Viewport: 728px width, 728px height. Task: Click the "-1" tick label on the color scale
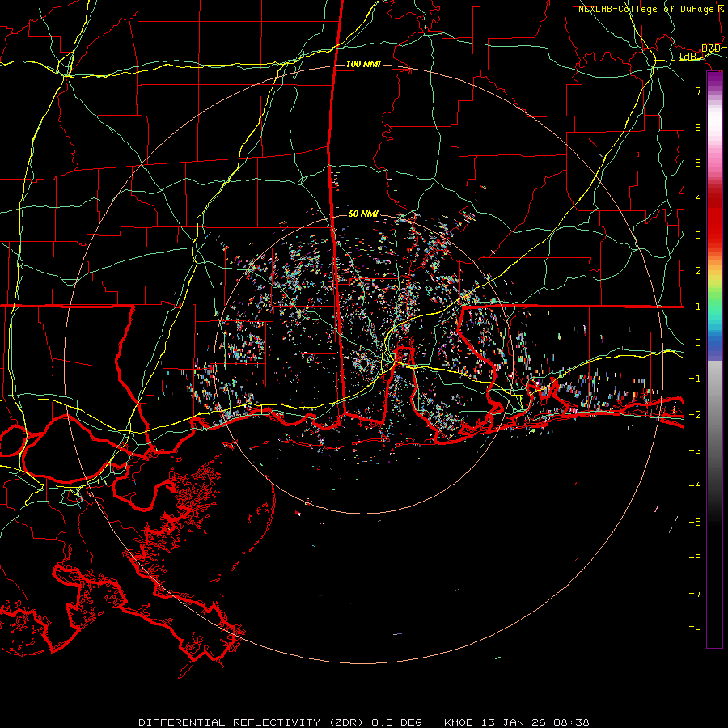click(695, 379)
